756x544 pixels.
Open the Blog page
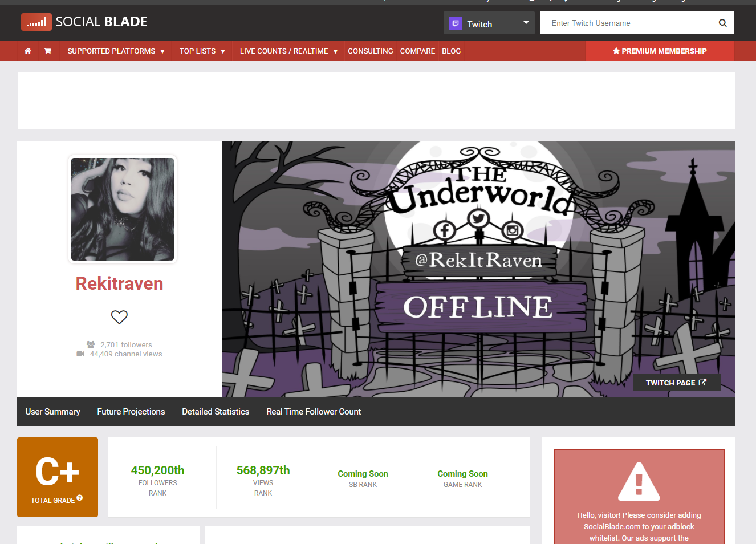click(x=452, y=51)
